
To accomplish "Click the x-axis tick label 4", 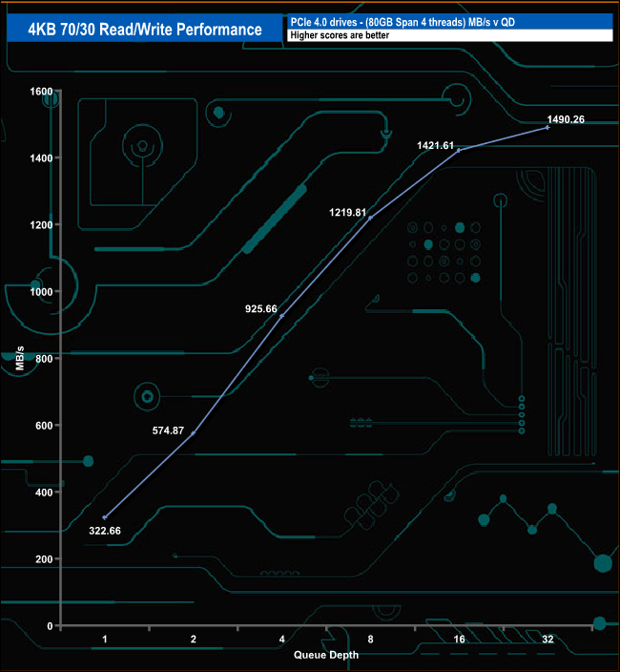I will [x=281, y=639].
